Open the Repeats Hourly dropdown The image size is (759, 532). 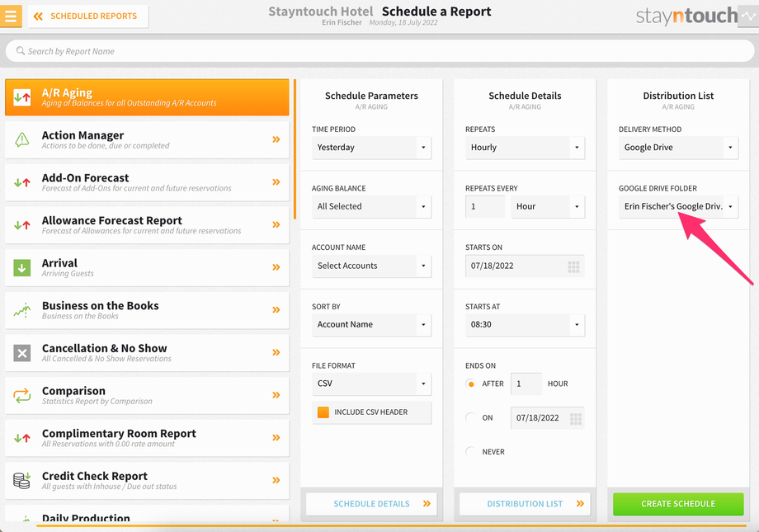[525, 148]
